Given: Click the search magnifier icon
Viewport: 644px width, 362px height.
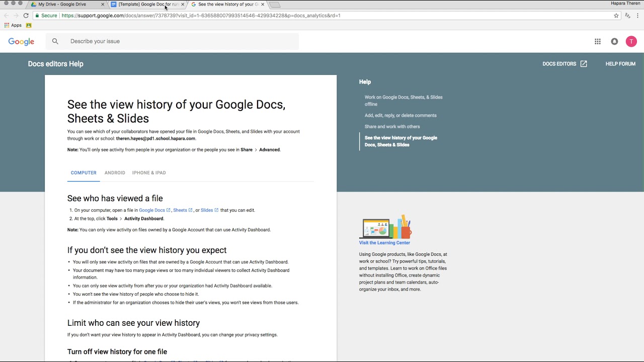Looking at the screenshot, I should click(55, 41).
